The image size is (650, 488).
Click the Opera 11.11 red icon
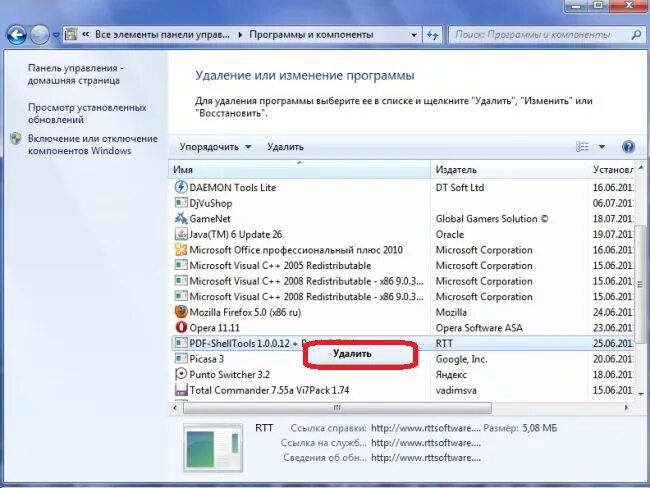[x=181, y=327]
